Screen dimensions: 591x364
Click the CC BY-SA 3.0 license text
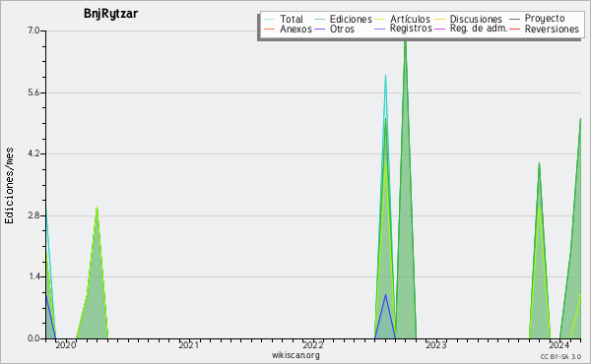pyautogui.click(x=560, y=357)
